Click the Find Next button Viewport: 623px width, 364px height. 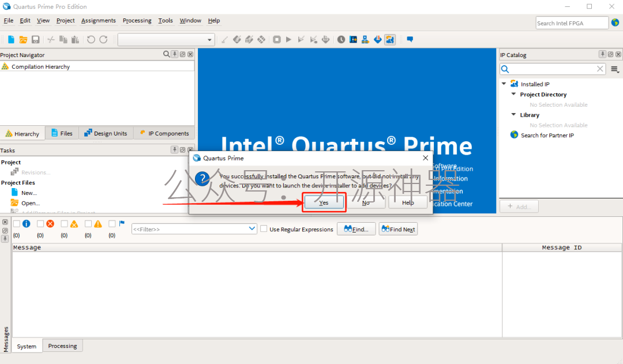coord(398,229)
